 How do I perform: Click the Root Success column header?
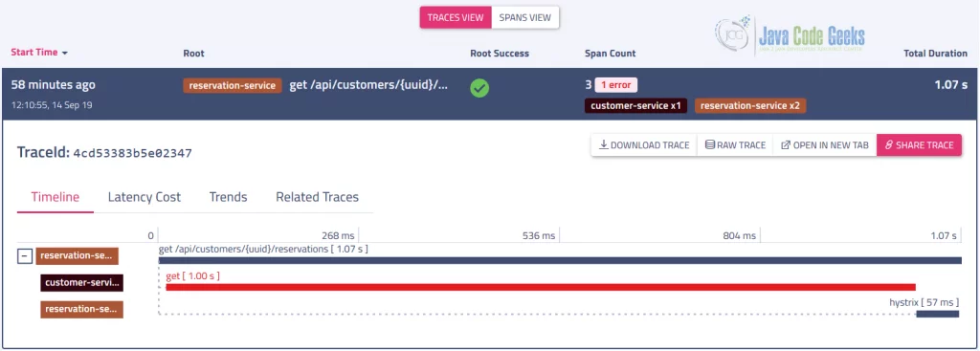pyautogui.click(x=500, y=54)
